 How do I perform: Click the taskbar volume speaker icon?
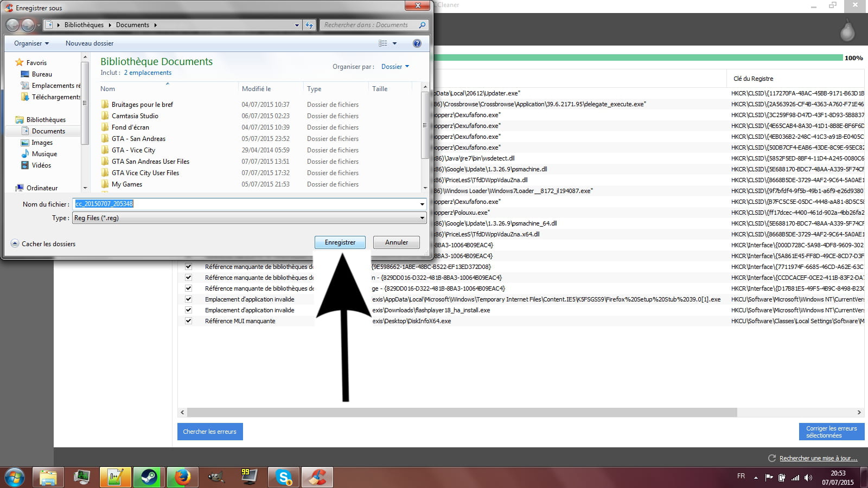coord(808,478)
